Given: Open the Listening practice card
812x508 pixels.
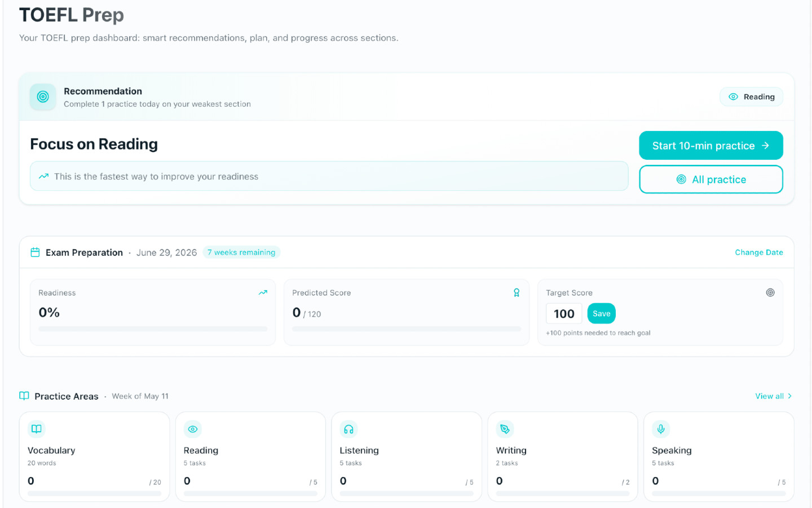Looking at the screenshot, I should coord(407,457).
